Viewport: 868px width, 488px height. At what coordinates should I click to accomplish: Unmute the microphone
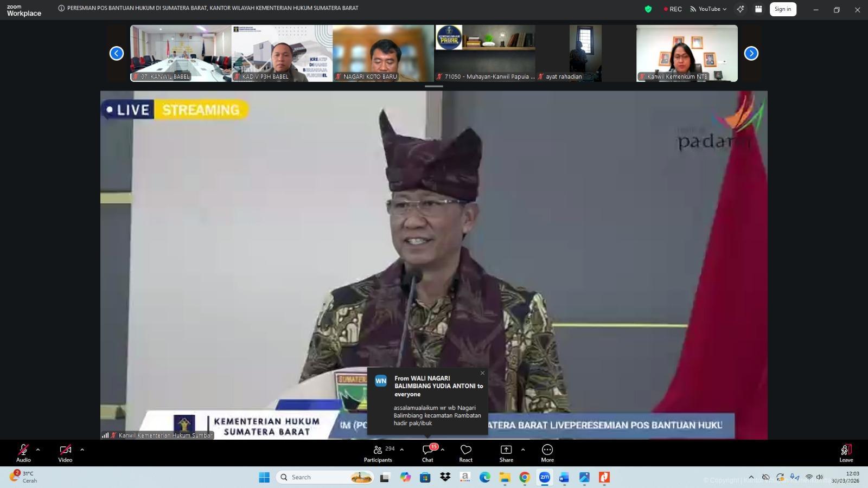point(23,450)
